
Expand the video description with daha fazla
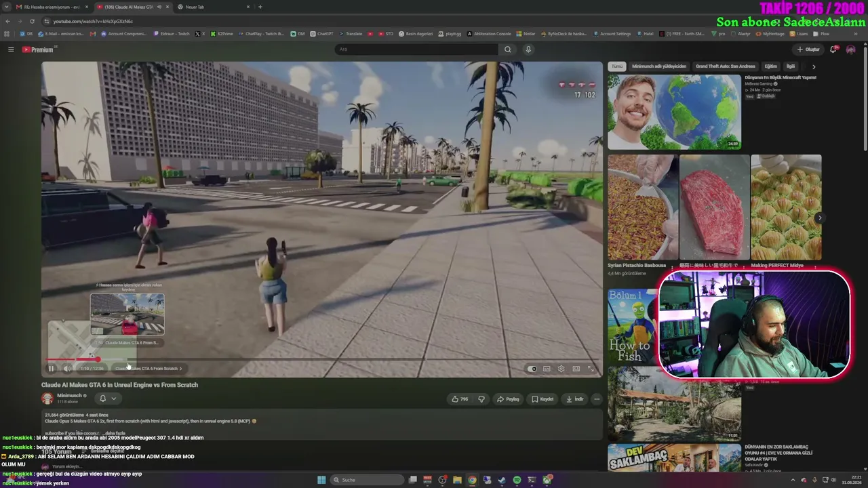click(115, 433)
